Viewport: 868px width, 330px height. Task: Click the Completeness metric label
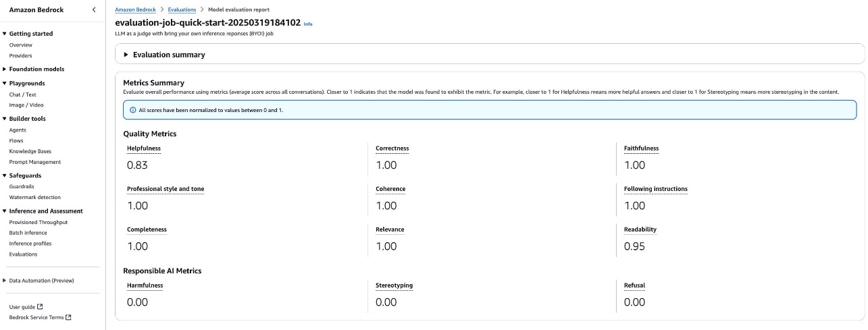(147, 229)
